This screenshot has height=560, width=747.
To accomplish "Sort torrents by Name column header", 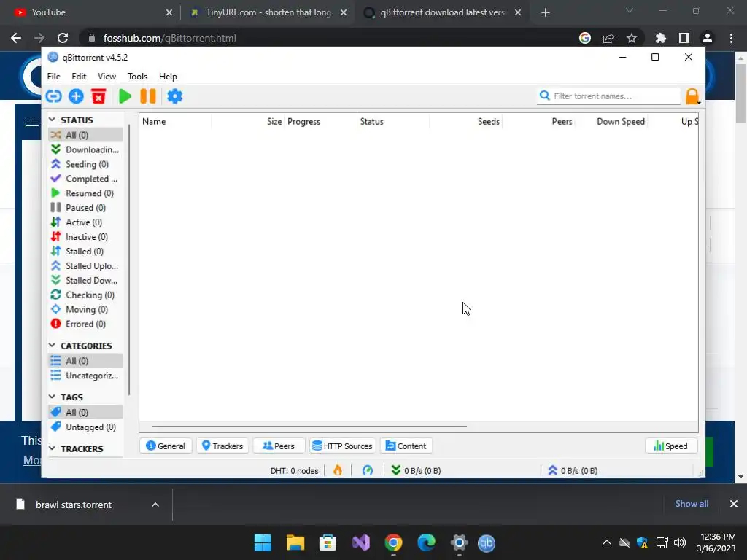I will pyautogui.click(x=176, y=122).
